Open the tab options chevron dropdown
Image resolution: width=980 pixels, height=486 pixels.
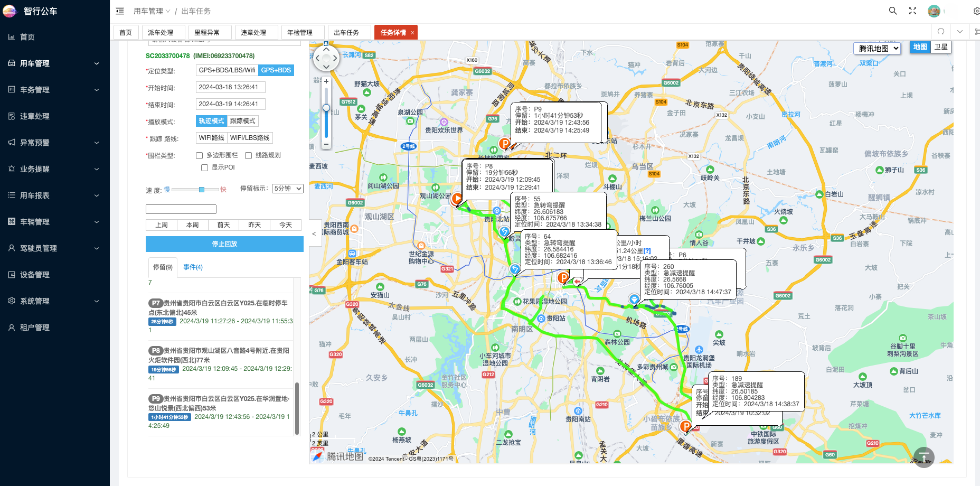tap(960, 32)
